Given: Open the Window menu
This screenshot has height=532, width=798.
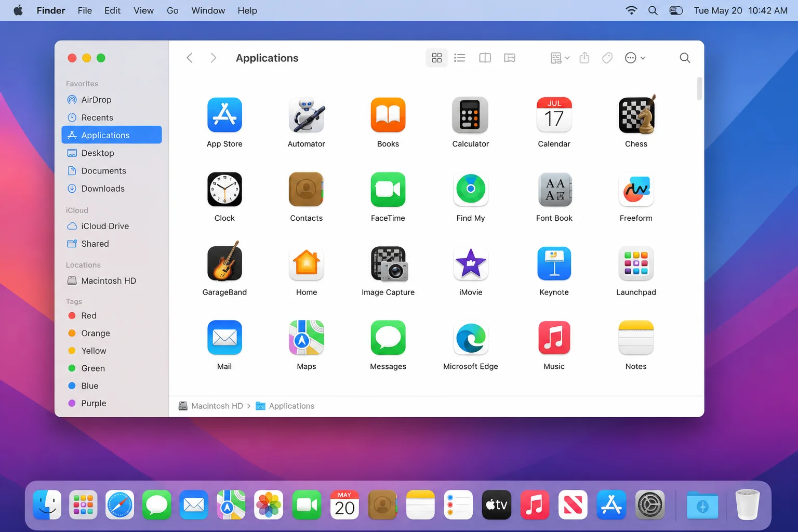Looking at the screenshot, I should [x=208, y=10].
